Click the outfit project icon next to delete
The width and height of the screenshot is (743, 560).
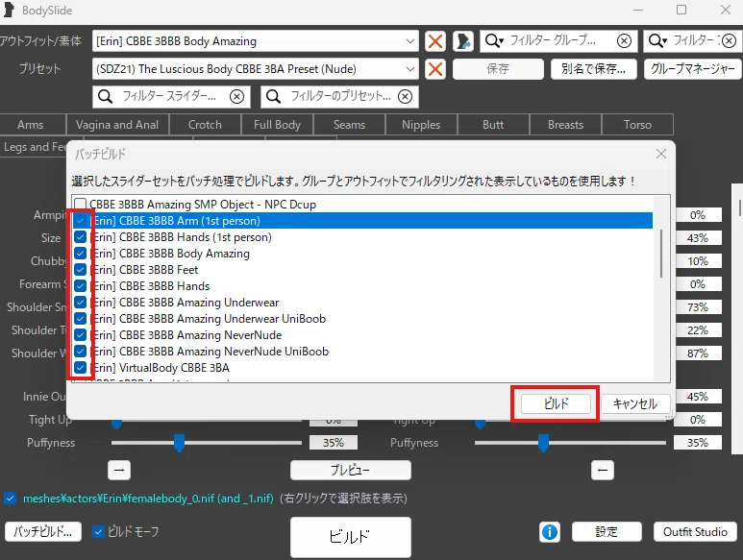click(463, 41)
